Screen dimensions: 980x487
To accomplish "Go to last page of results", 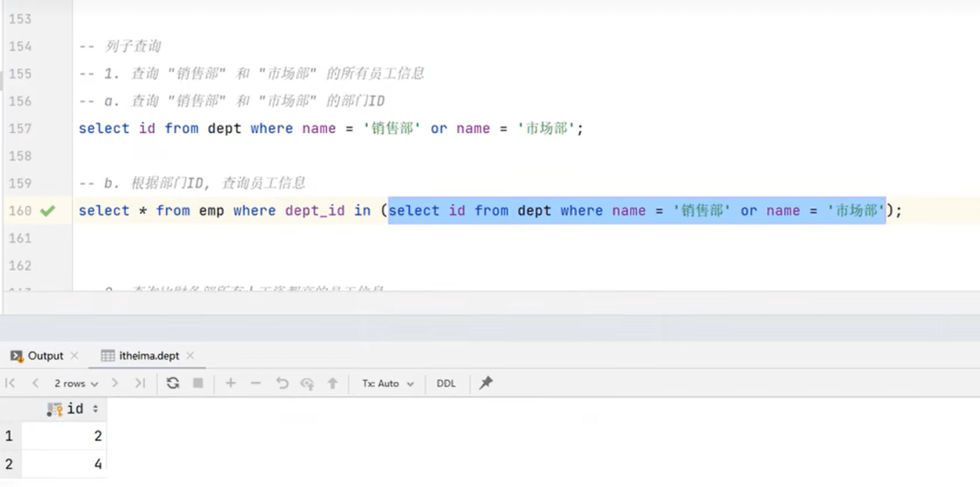I will click(140, 383).
